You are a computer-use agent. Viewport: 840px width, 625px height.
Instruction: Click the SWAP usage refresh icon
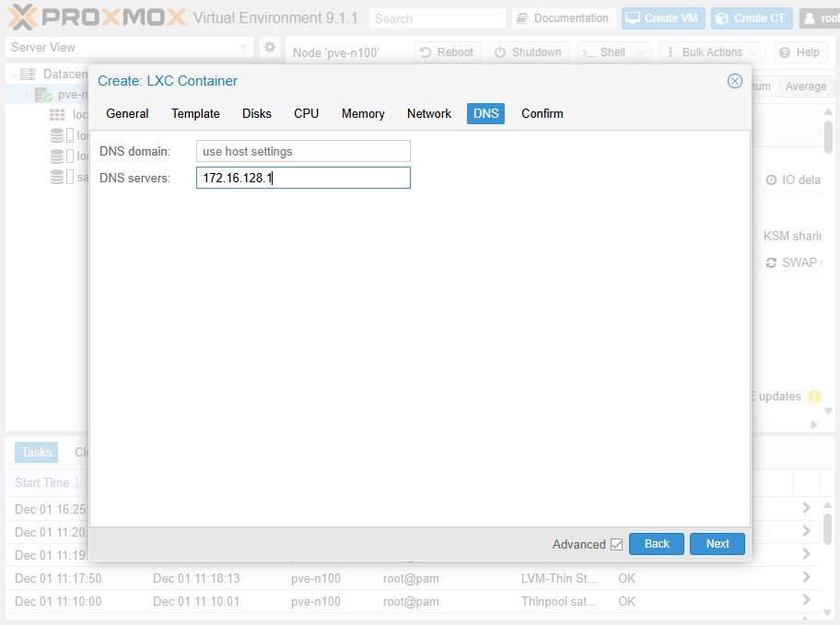771,262
